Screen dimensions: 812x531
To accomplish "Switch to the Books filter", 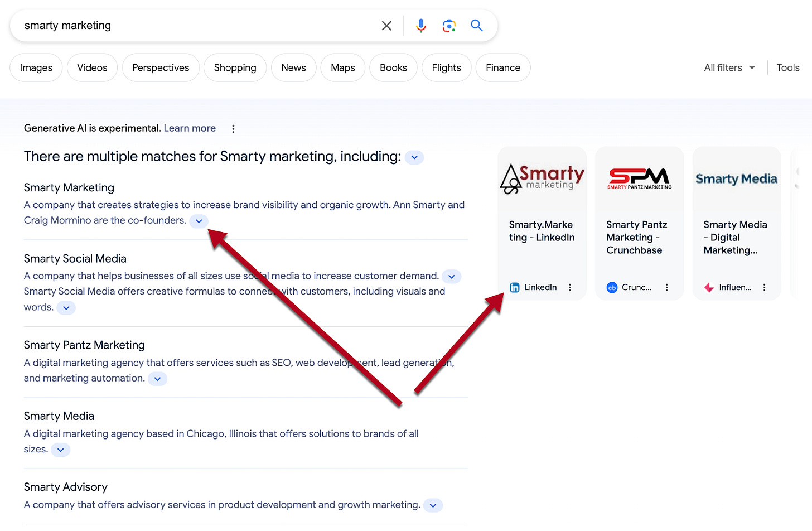I will point(394,67).
